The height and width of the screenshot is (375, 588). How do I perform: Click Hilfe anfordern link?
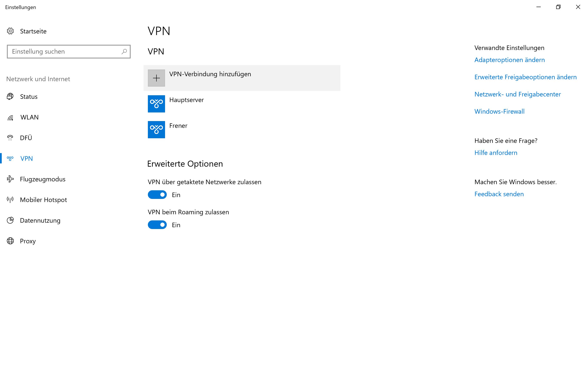pos(496,153)
